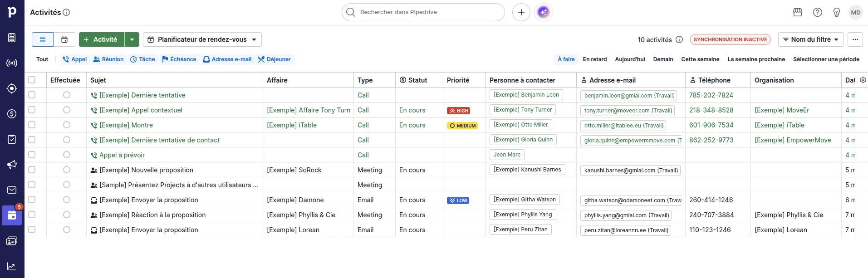Click SYNCHRONISATION INACTIVE badge
The height and width of the screenshot is (278, 868).
coord(730,39)
